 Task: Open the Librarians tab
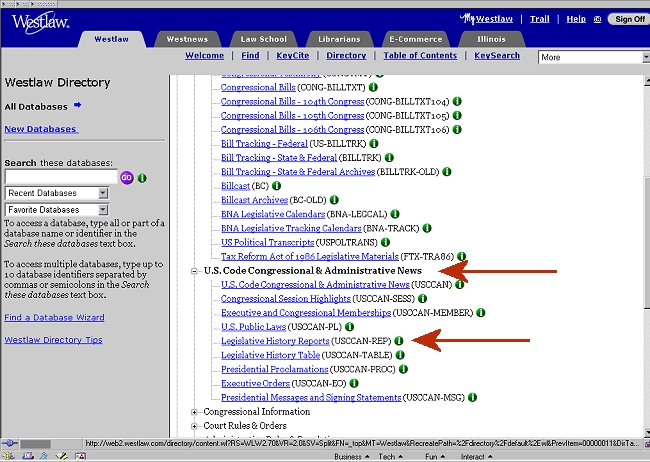coord(340,39)
